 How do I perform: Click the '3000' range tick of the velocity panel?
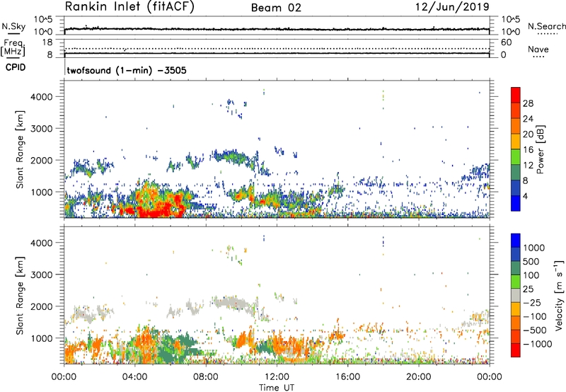(x=42, y=275)
